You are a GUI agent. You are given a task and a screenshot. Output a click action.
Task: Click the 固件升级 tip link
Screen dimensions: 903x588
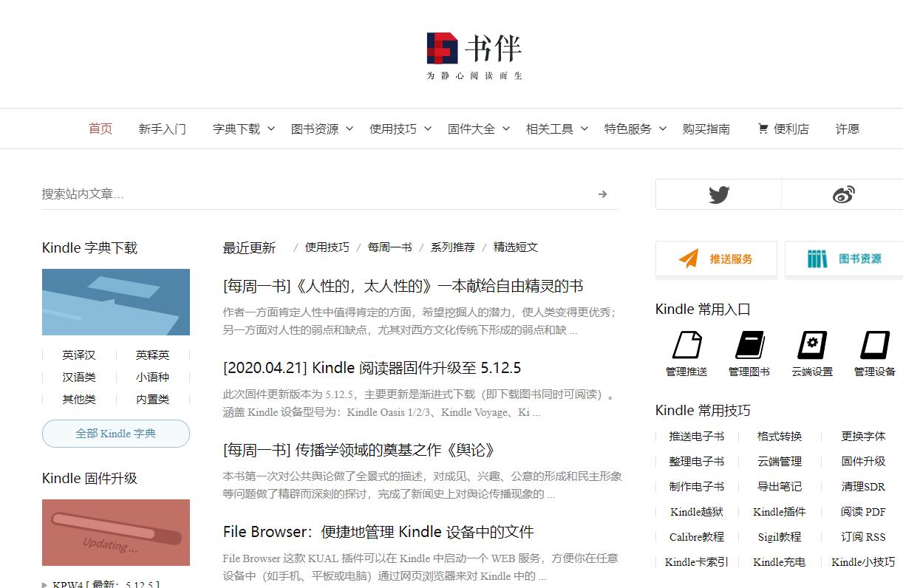coord(863,462)
